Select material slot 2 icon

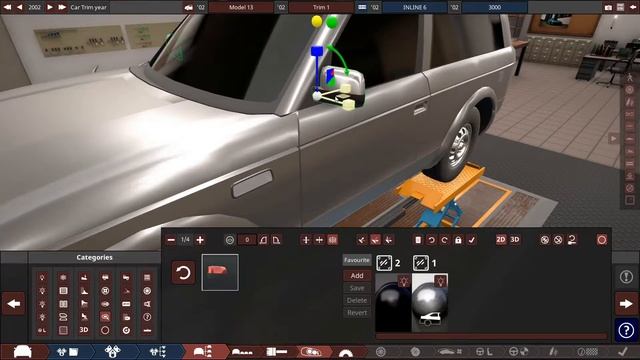(x=384, y=263)
